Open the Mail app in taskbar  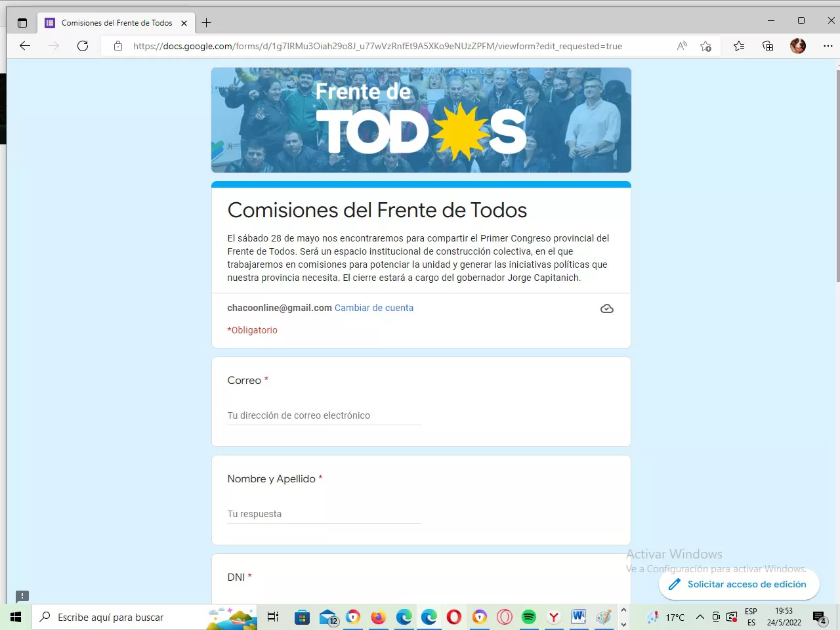click(328, 617)
